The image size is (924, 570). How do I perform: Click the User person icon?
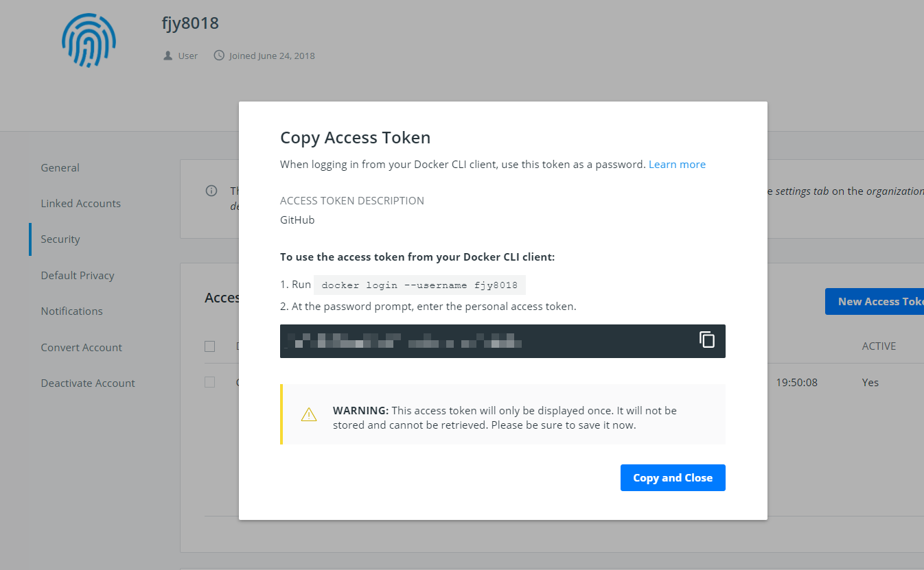[x=168, y=56]
